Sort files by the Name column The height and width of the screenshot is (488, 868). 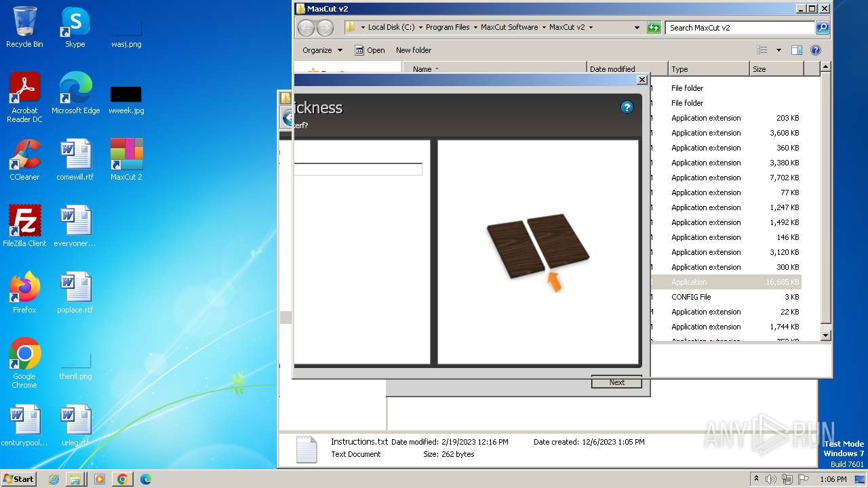tap(494, 68)
